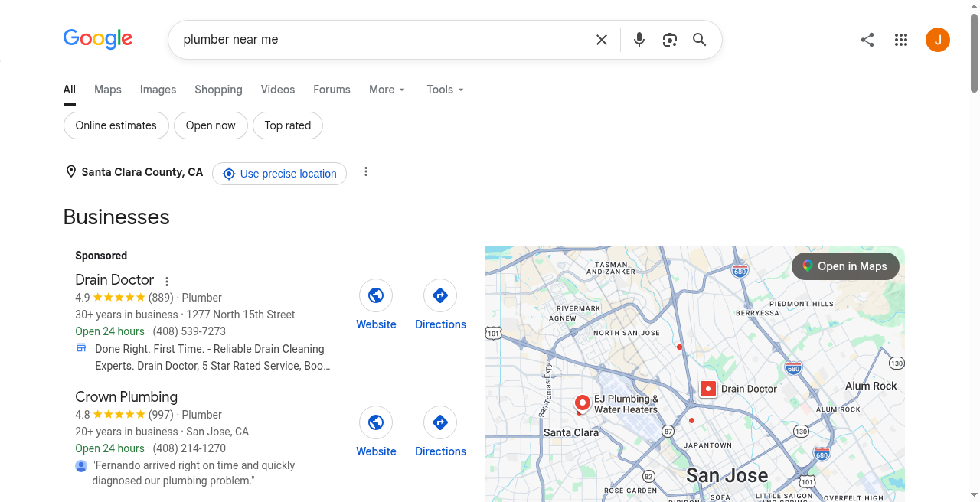Click the scrollbar down arrow
This screenshot has height=502, width=980.
[x=974, y=497]
